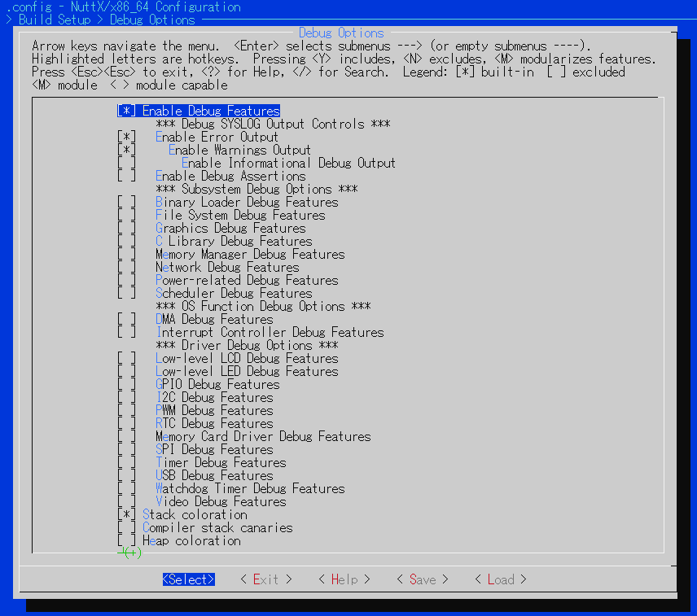Enable Heap coloration checkbox
This screenshot has height=616, width=697.
point(127,540)
